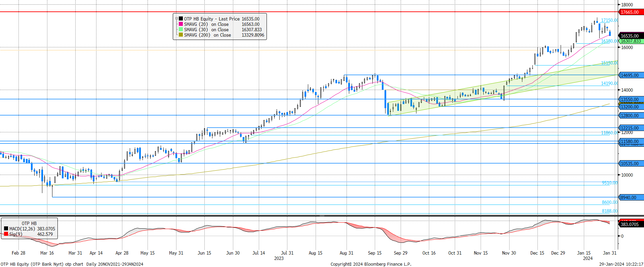Image resolution: width=644 pixels, height=267 pixels.
Task: Click the Jun 15 date axis label
Action: click(x=204, y=253)
